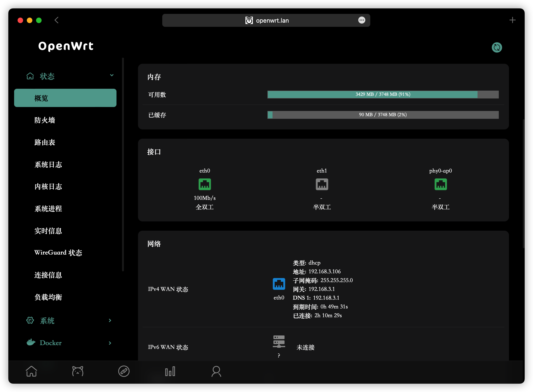Click the blue eth0 WAN icon
The height and width of the screenshot is (392, 533).
click(279, 284)
